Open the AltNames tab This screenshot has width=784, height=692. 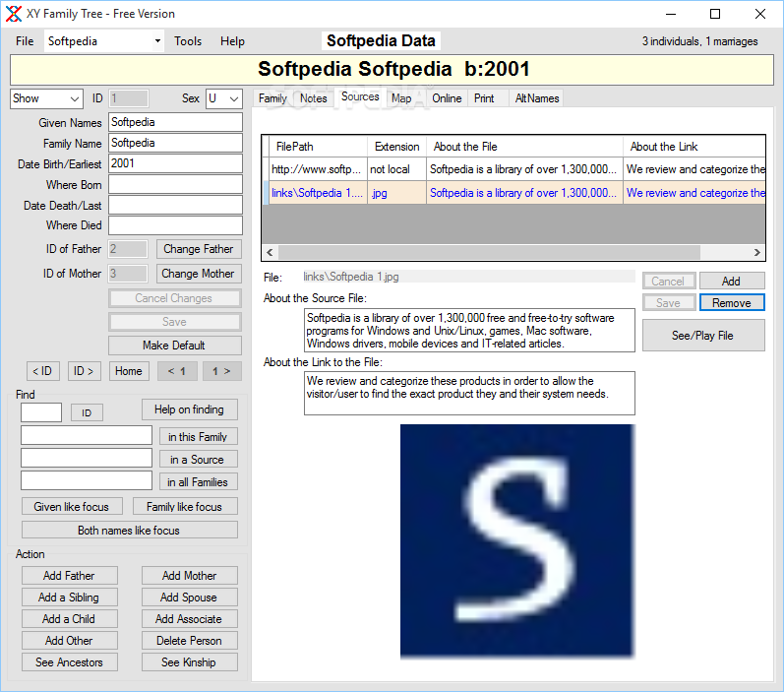point(537,98)
